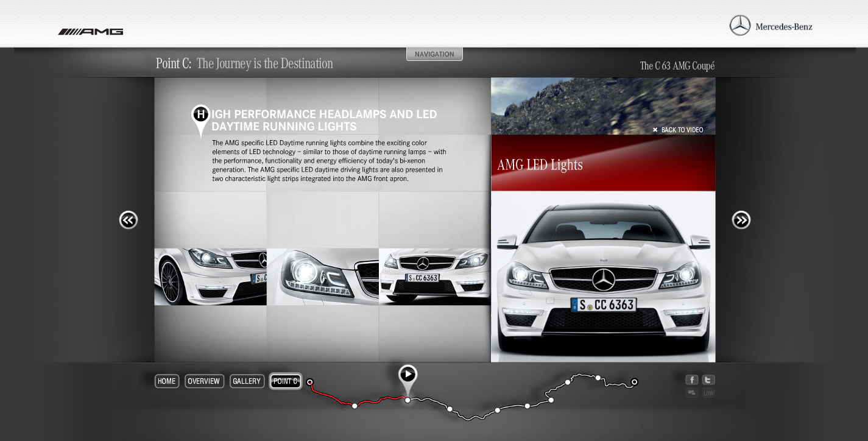868x441 pixels.
Task: Click the play pin on the route
Action: click(x=408, y=375)
